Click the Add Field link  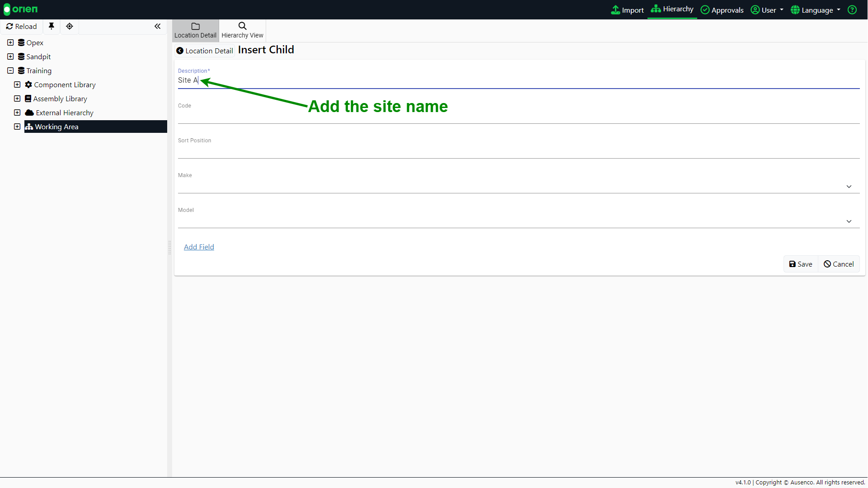point(199,247)
